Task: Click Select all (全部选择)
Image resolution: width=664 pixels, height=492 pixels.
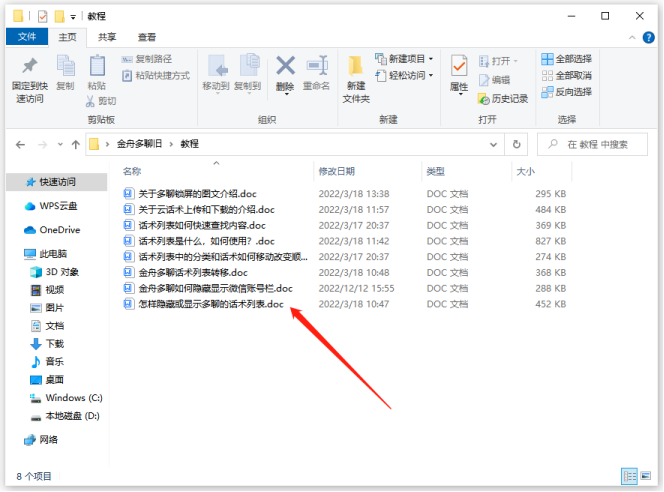Action: (x=567, y=59)
